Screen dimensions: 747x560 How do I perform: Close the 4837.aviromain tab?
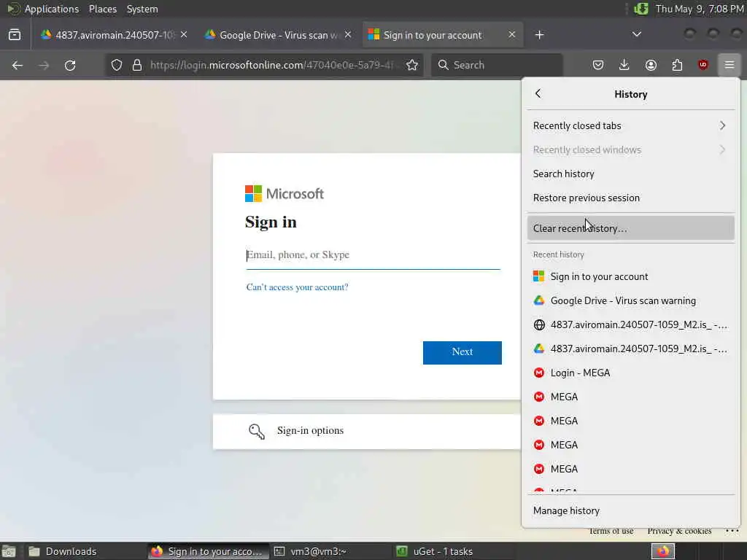pos(184,35)
